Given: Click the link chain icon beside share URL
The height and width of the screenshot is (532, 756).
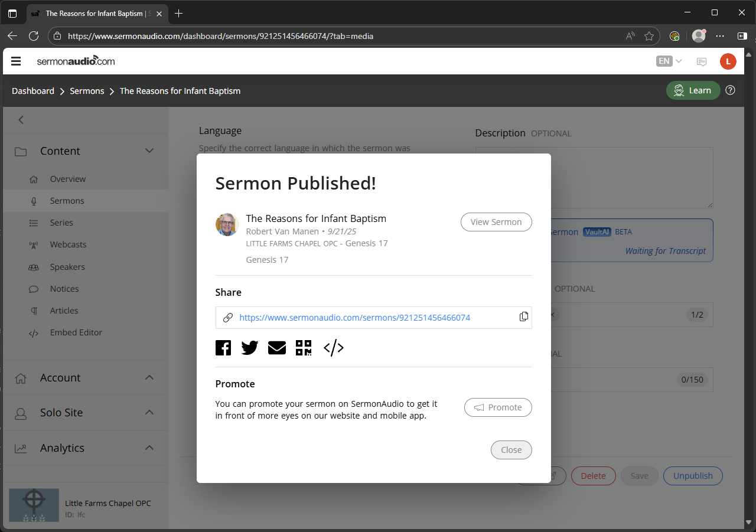Looking at the screenshot, I should coord(227,318).
